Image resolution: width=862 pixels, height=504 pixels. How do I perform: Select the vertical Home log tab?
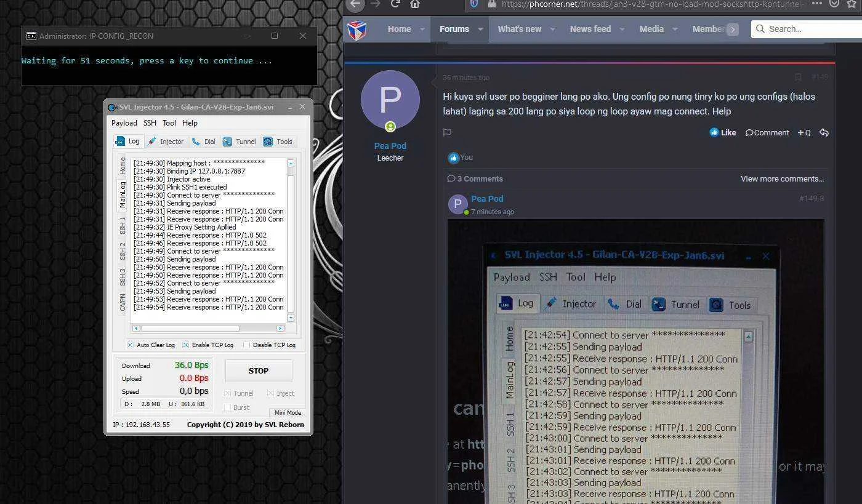click(x=122, y=166)
